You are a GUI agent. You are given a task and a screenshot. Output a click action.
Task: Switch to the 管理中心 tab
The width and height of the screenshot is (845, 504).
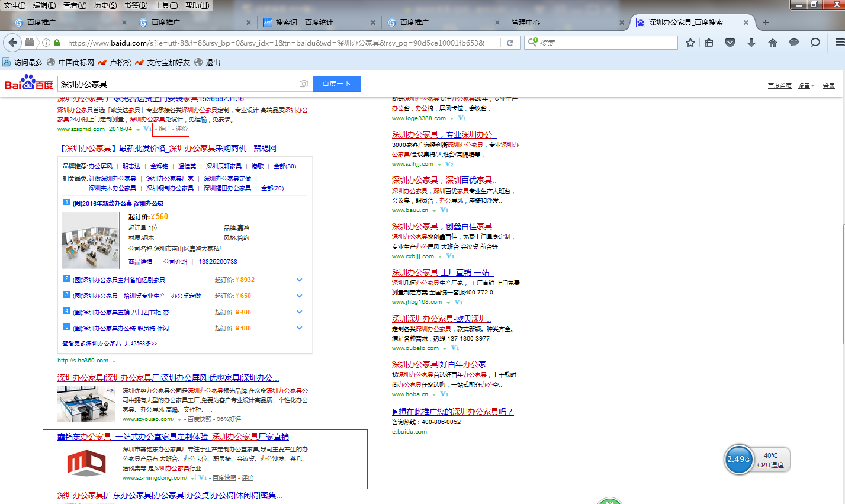pos(526,23)
